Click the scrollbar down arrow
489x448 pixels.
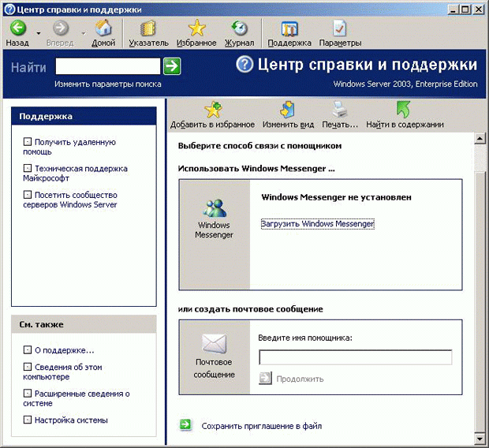click(480, 439)
